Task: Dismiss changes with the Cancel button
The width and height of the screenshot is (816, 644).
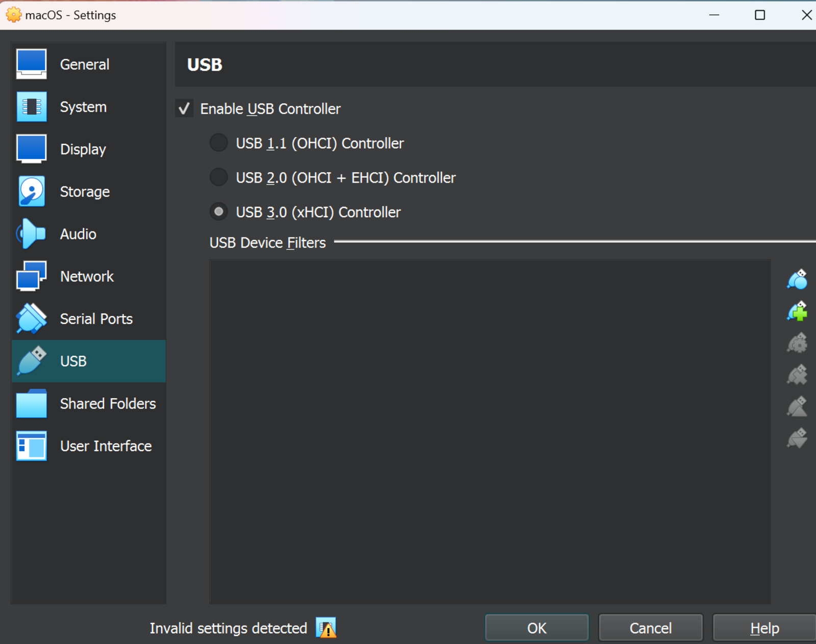Action: (650, 628)
